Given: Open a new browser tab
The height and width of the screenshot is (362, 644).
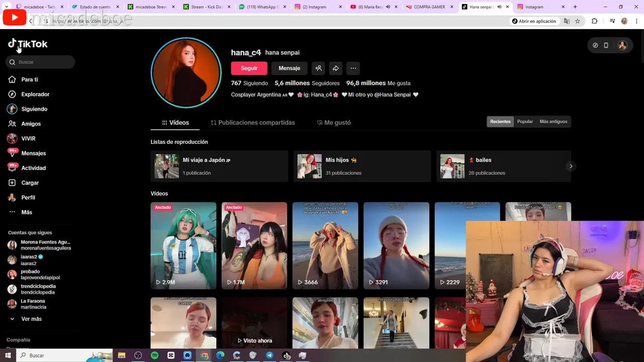Looking at the screenshot, I should click(575, 7).
